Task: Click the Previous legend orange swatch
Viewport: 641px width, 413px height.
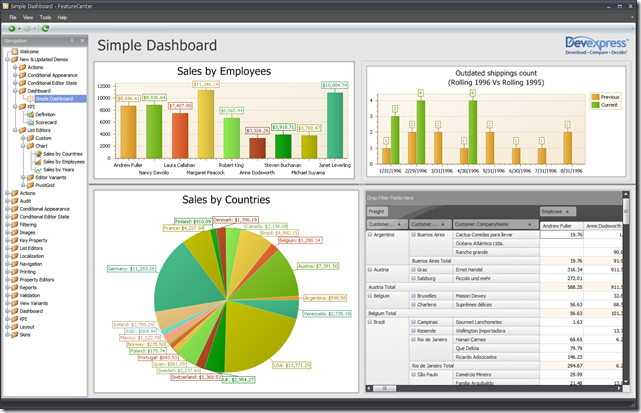Action: (x=595, y=97)
